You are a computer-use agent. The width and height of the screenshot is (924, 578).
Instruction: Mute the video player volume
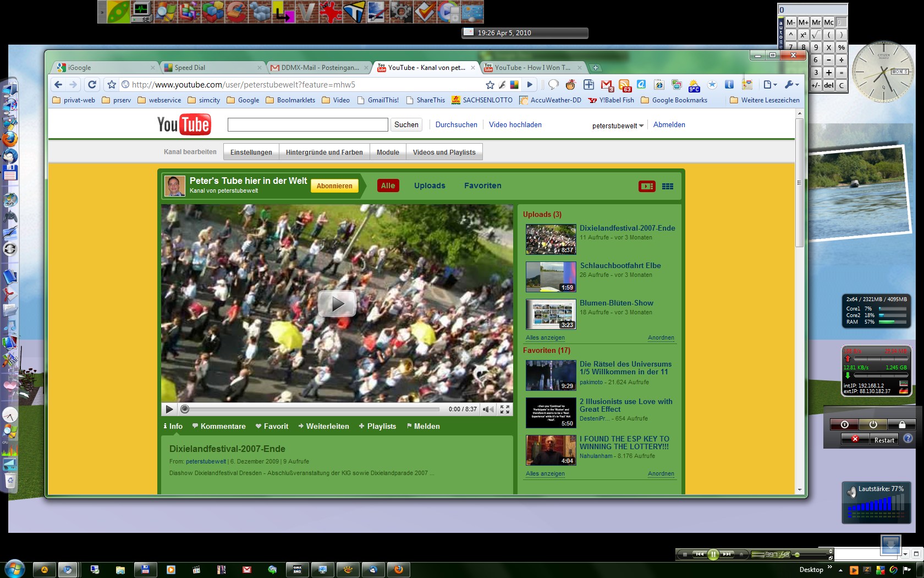[x=487, y=409]
